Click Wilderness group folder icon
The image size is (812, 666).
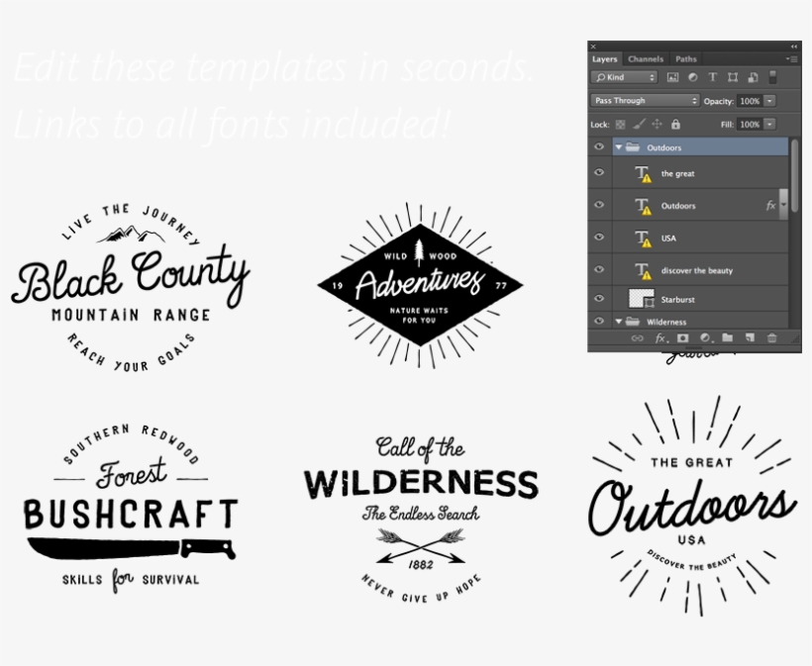(x=633, y=322)
